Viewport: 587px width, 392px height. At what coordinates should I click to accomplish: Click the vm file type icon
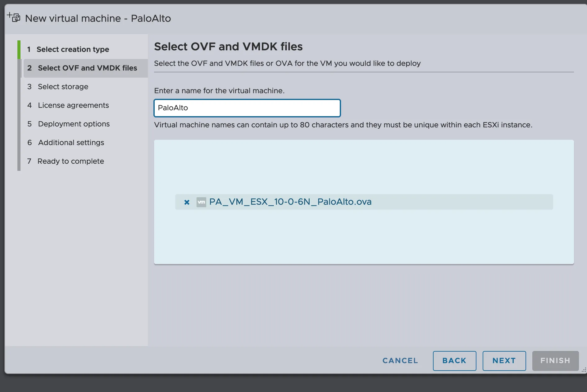tap(201, 202)
